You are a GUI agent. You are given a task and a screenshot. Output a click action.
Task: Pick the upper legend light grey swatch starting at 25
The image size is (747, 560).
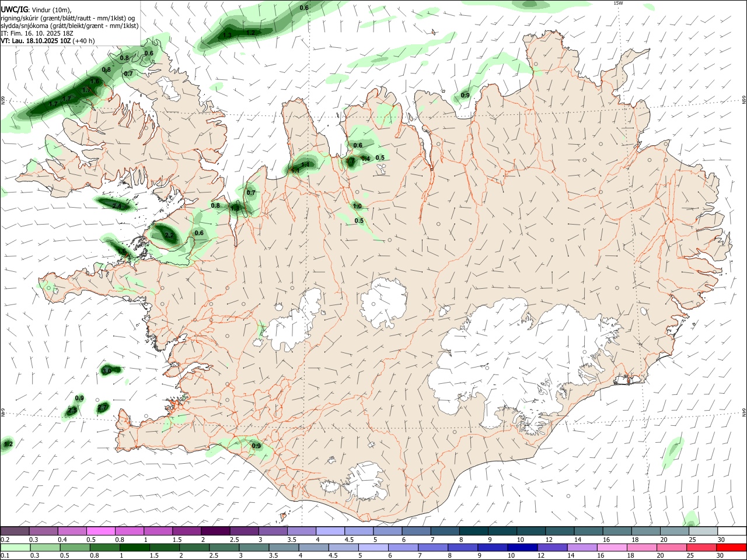click(703, 531)
